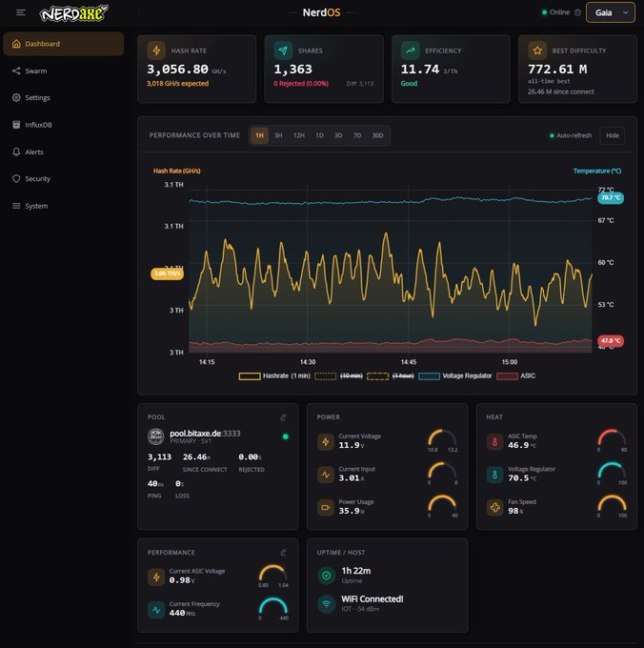This screenshot has width=644, height=648.
Task: Click the Current Voltage gauge
Action: (442, 440)
